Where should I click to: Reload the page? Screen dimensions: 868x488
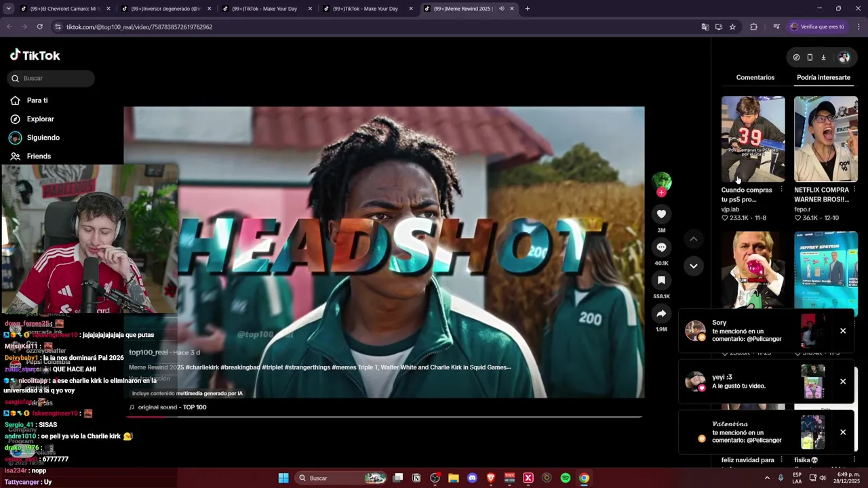coord(39,27)
